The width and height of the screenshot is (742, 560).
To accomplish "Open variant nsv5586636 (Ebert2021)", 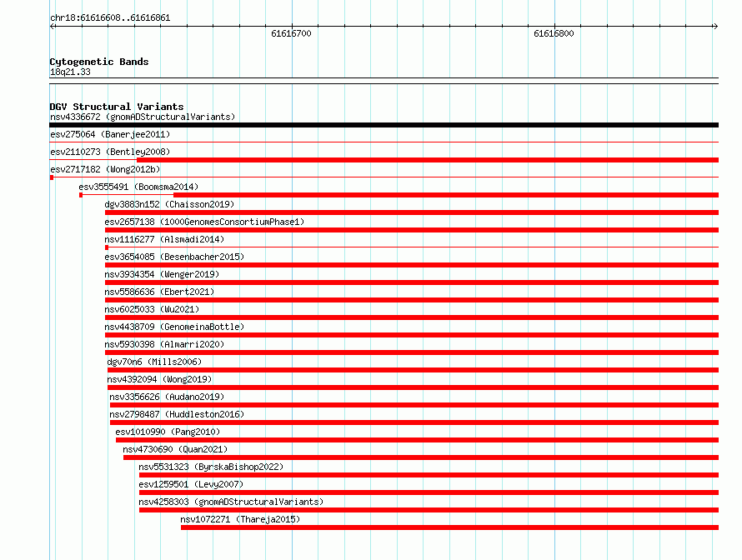I will pyautogui.click(x=159, y=292).
